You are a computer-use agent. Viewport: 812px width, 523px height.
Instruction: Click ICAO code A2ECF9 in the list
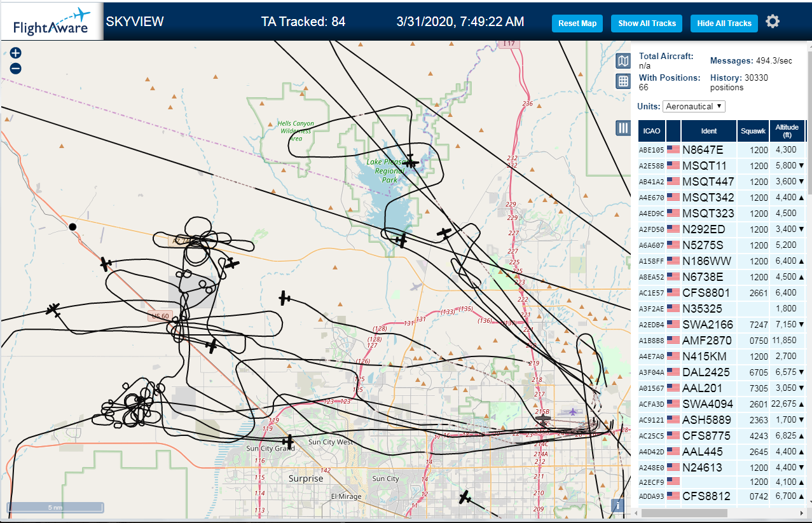pos(651,482)
